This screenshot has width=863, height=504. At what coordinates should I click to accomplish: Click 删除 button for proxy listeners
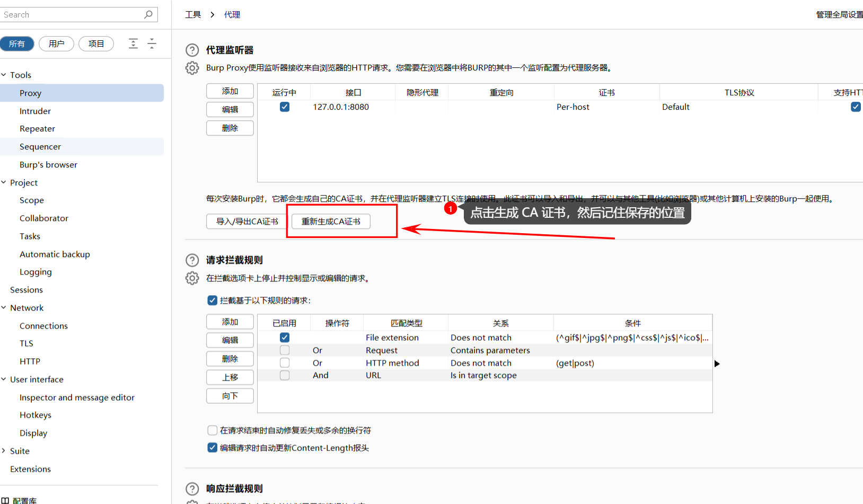coord(230,128)
